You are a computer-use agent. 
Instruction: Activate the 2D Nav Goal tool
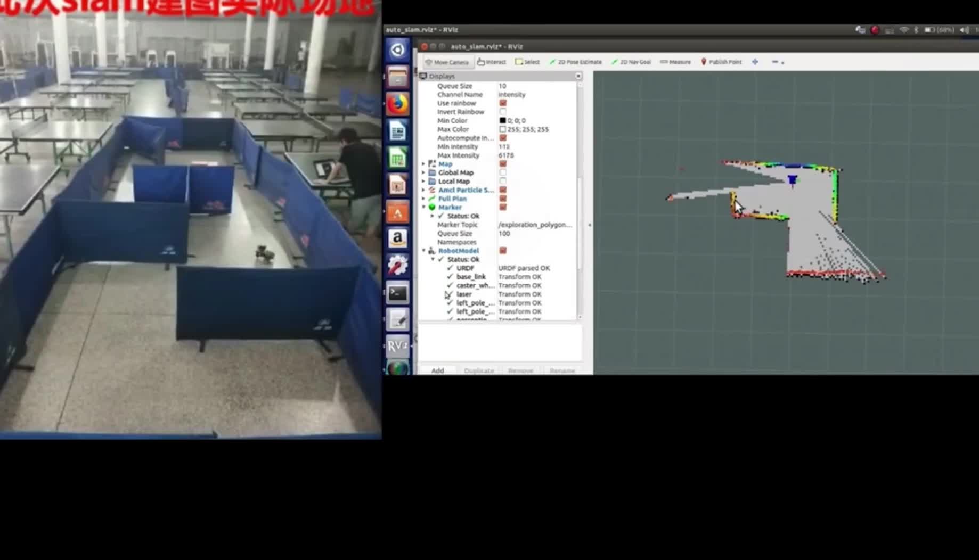[x=631, y=62]
